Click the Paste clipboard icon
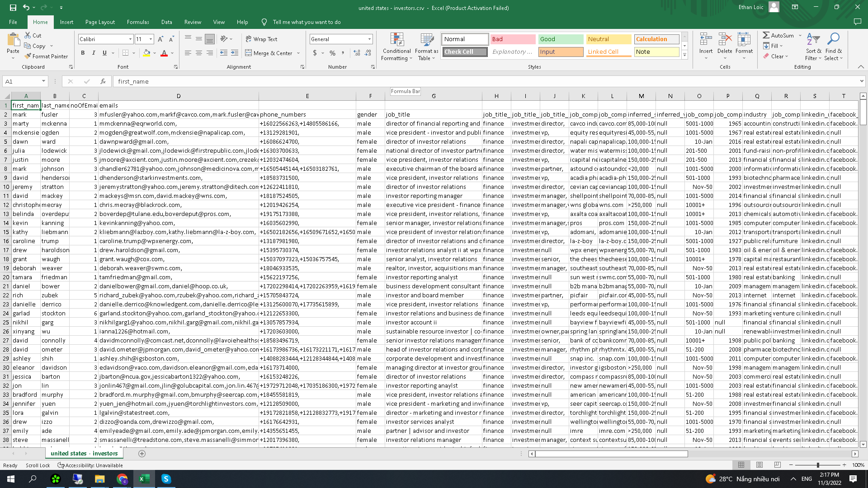Screen dimensions: 868x488 click(13, 40)
